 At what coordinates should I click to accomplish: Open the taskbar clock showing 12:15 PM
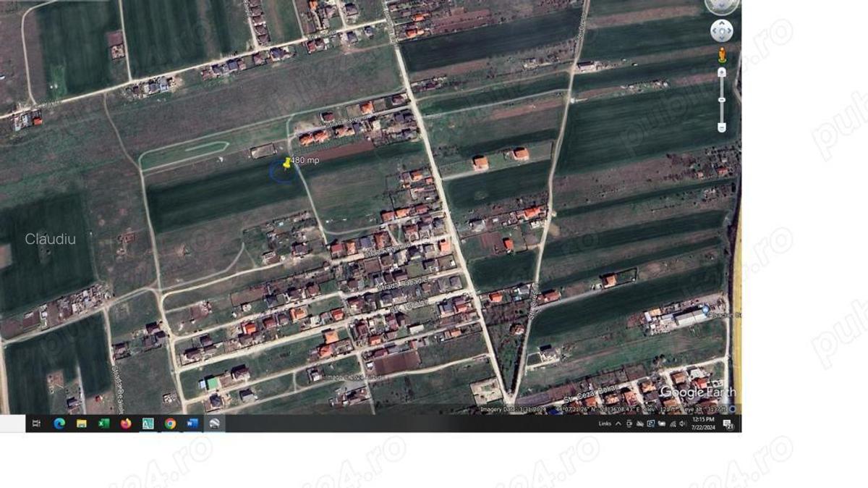click(x=703, y=424)
